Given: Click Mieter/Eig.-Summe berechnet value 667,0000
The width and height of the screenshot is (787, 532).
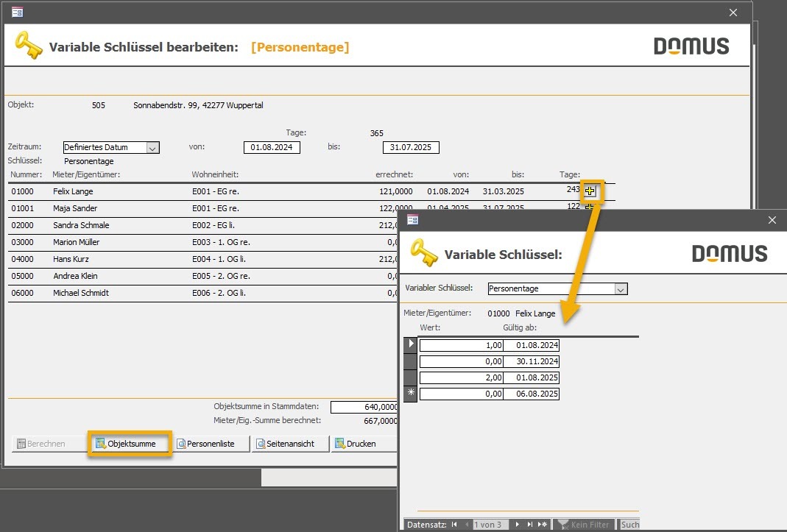Looking at the screenshot, I should pos(381,421).
